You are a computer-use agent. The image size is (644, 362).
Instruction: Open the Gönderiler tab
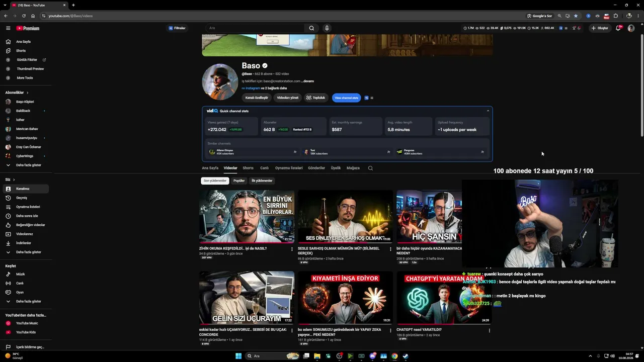[316, 168]
